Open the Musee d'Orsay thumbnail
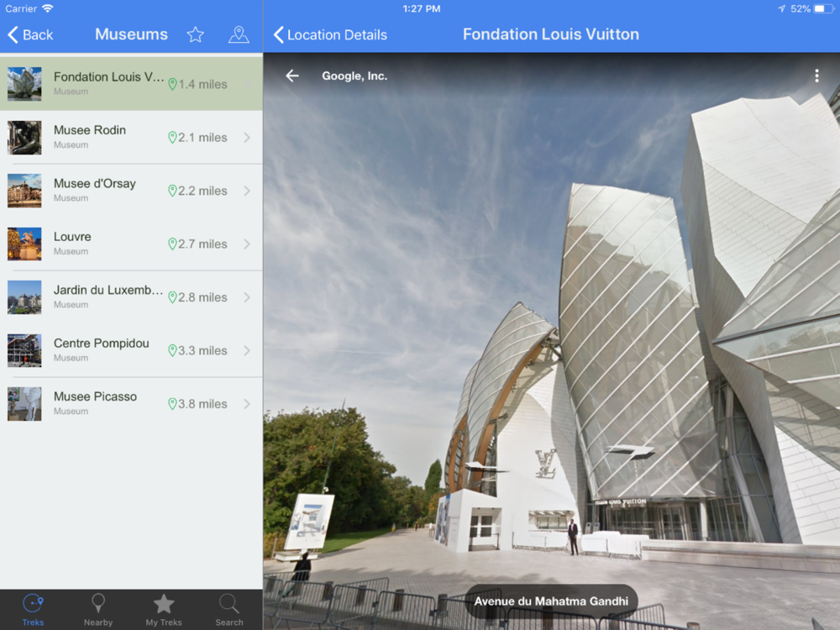This screenshot has width=840, height=630. click(24, 191)
